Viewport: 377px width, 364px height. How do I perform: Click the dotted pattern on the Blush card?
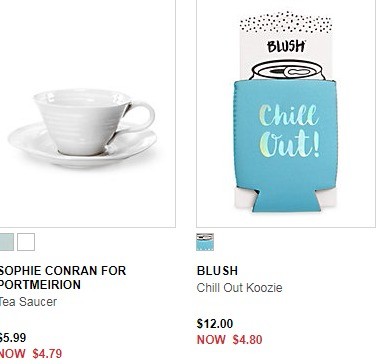click(x=286, y=23)
